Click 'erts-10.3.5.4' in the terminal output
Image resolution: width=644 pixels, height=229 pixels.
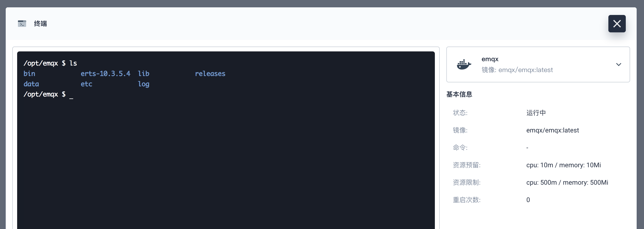(106, 74)
